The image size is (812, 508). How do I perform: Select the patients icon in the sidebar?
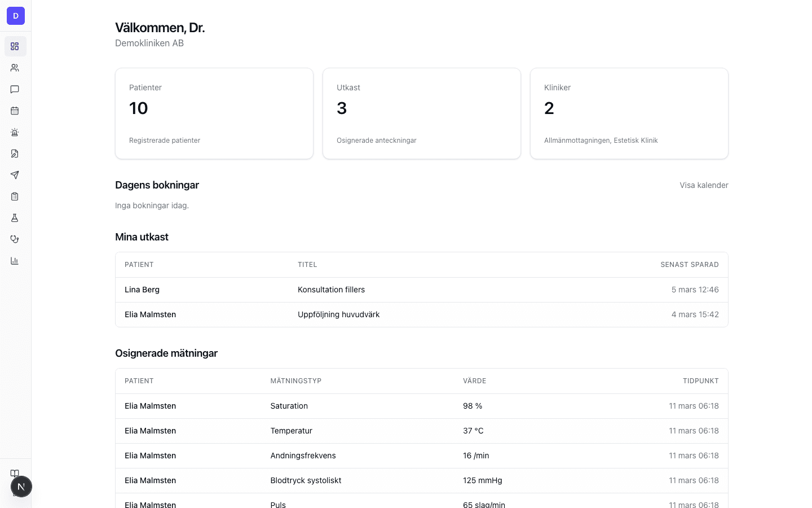click(15, 68)
